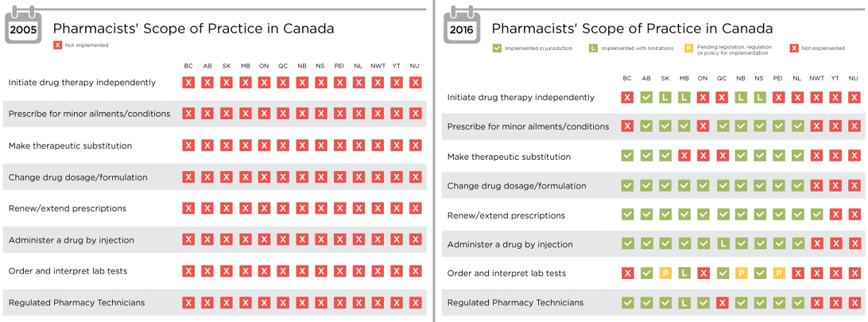
Task: Click the 2016 calendar icon
Action: [x=463, y=27]
